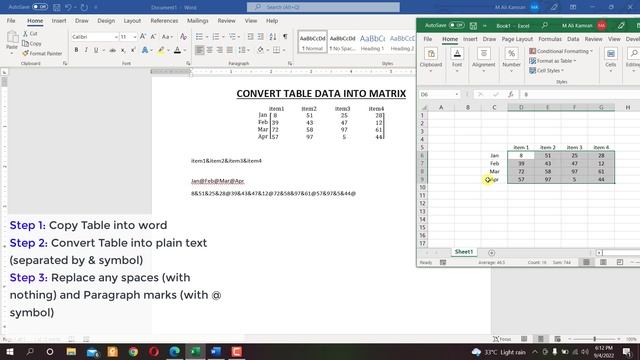Apply the red font color in Word
The image size is (640, 360).
pyautogui.click(x=177, y=50)
